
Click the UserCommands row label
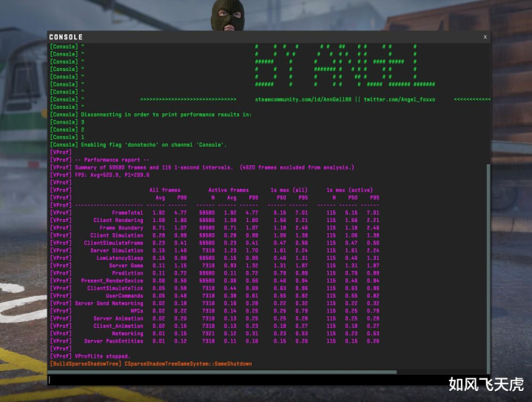coord(124,296)
